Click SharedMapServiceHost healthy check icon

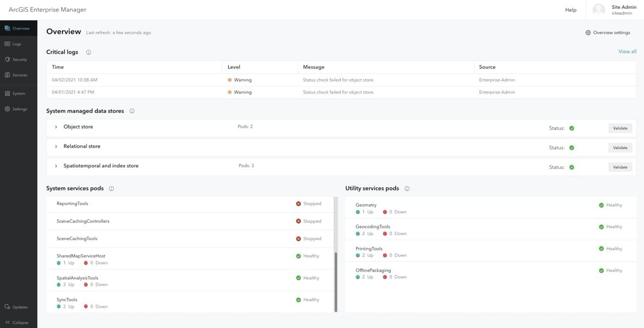[299, 256]
